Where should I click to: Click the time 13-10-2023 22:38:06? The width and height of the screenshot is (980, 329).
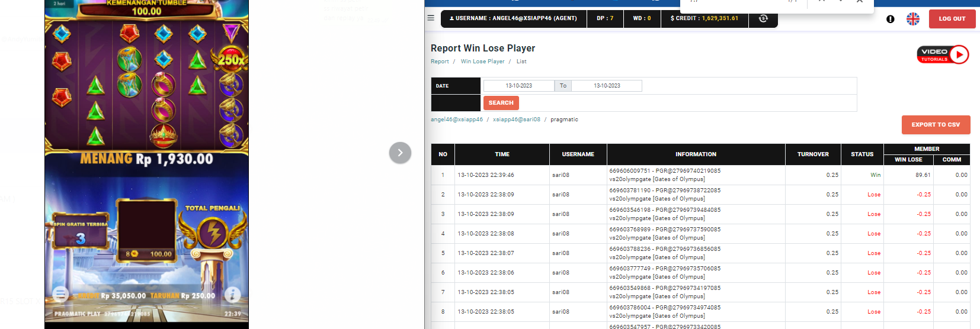pyautogui.click(x=485, y=273)
